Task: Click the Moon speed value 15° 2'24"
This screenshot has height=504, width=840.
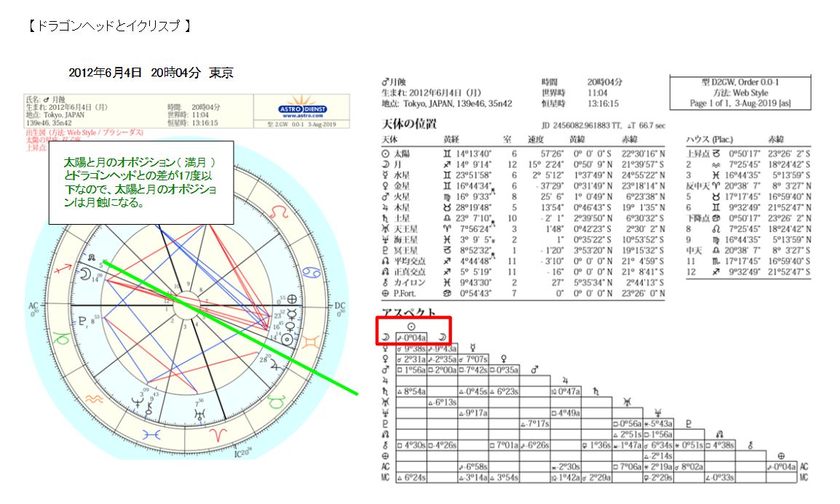Action: point(546,164)
